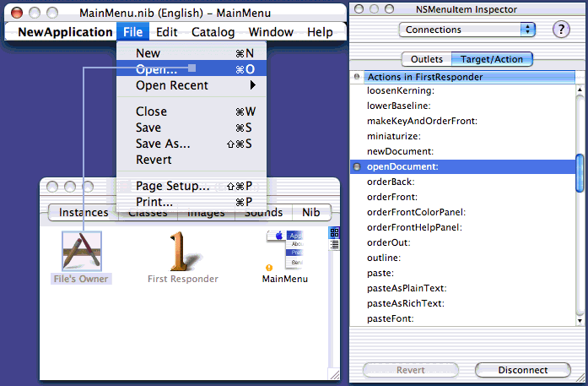Image resolution: width=588 pixels, height=386 pixels.
Task: Click the warning badge beside MainMenu
Action: pos(269,268)
